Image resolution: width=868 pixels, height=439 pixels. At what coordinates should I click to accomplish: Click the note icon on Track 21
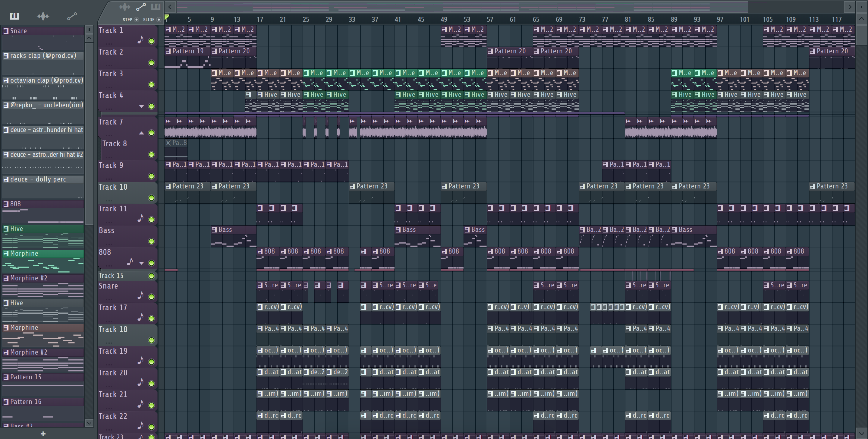(x=140, y=404)
